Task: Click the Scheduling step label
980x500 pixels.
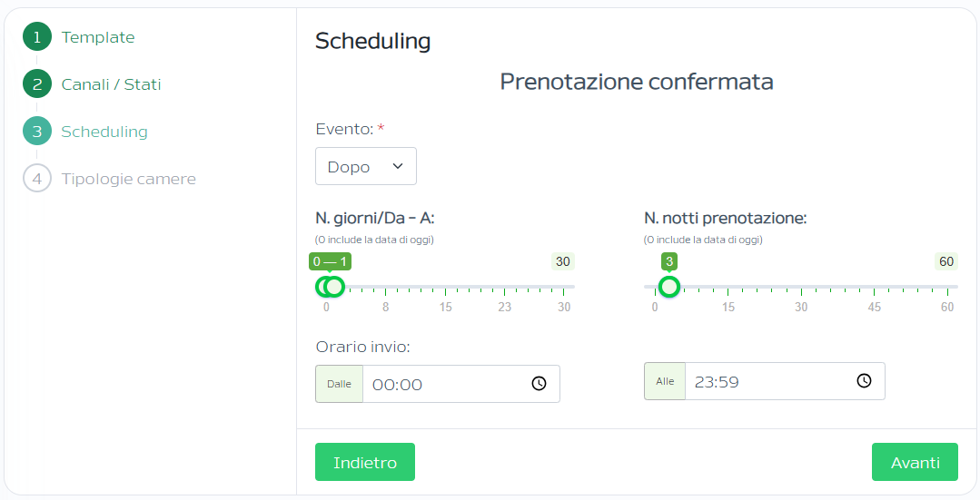Action: coord(104,132)
